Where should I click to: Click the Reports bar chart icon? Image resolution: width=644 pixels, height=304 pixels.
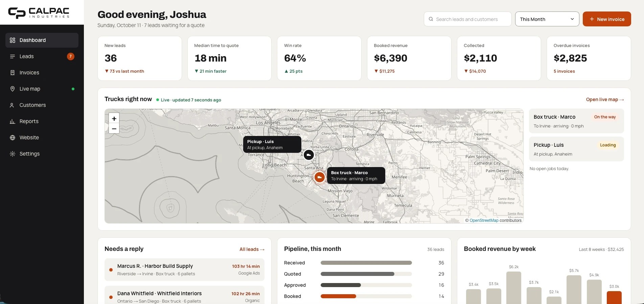(13, 121)
